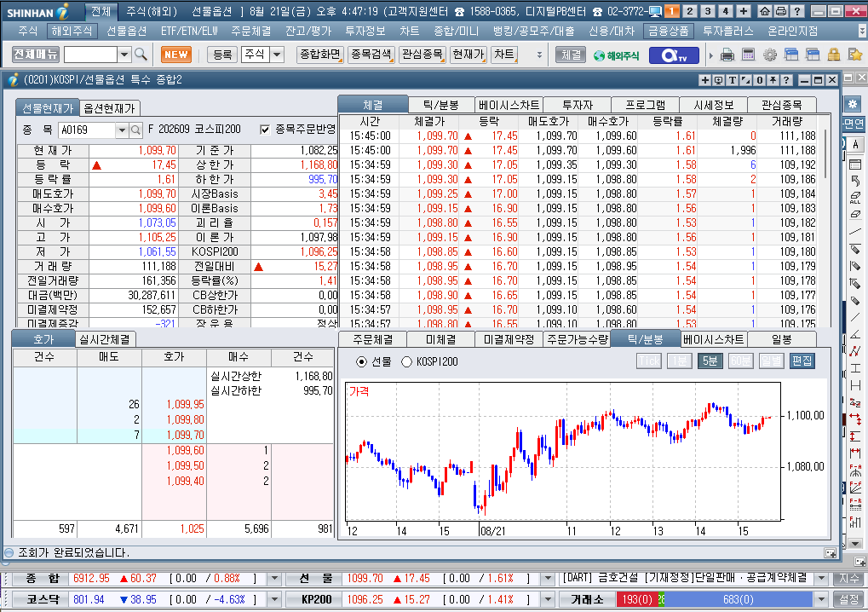
Task: Click the erase ALL tool in sidebar
Action: click(855, 198)
